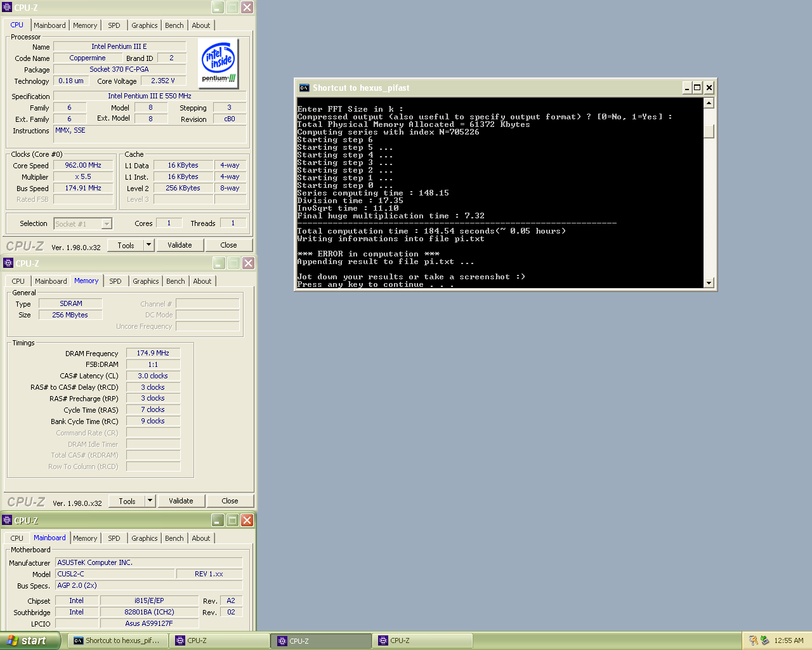Click CAS# Latency value 3.0 clocks
This screenshot has width=812, height=650.
point(153,376)
